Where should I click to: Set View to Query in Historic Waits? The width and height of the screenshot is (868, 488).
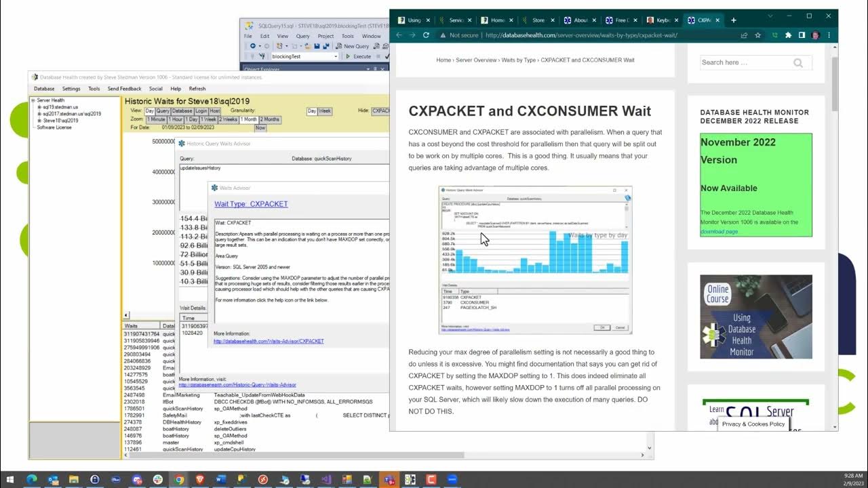pyautogui.click(x=163, y=111)
